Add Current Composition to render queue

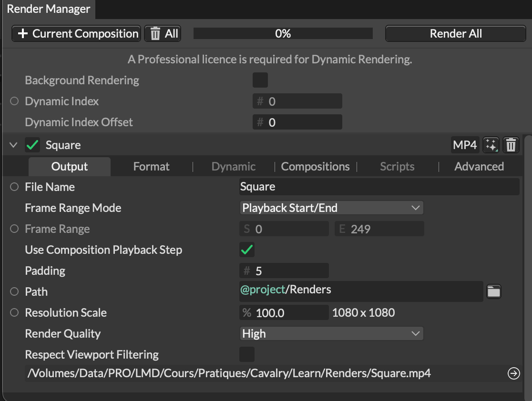point(77,34)
